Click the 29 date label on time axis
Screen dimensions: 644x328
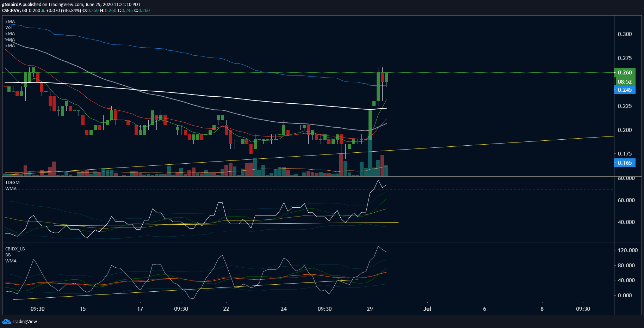pyautogui.click(x=370, y=309)
